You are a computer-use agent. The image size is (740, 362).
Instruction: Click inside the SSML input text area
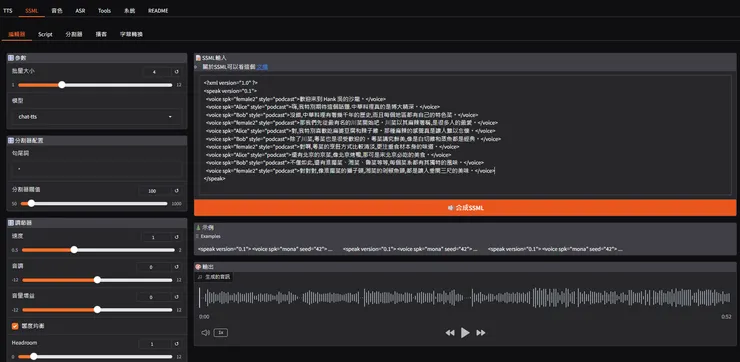[465, 135]
